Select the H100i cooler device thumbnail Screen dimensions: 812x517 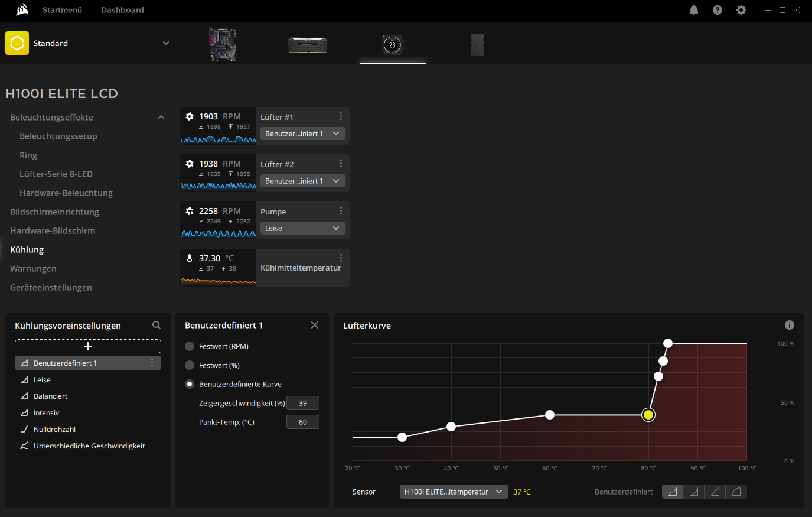click(393, 45)
